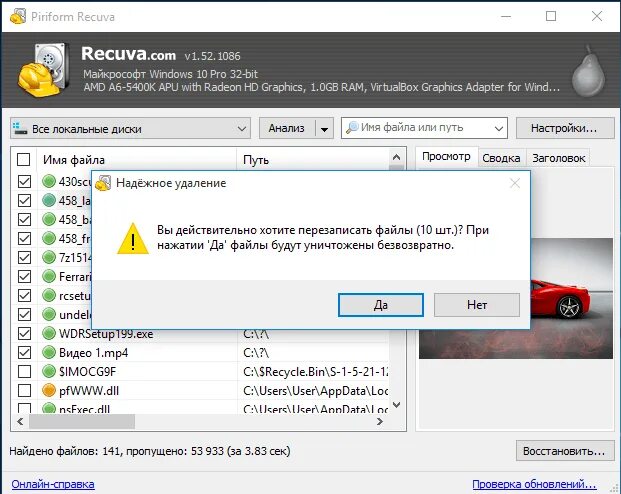
Task: Click the green status dot for $IMOCG9F
Action: (49, 372)
